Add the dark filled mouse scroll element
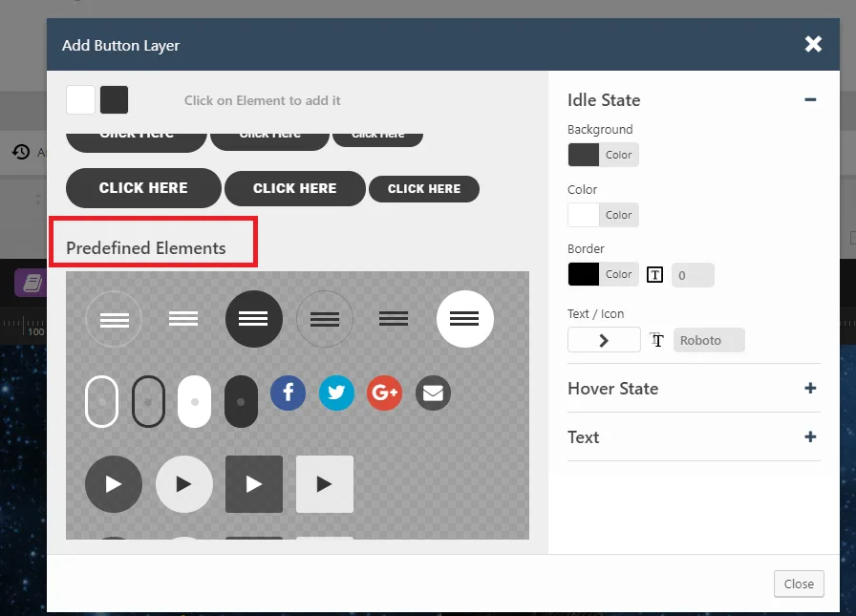 pos(241,401)
